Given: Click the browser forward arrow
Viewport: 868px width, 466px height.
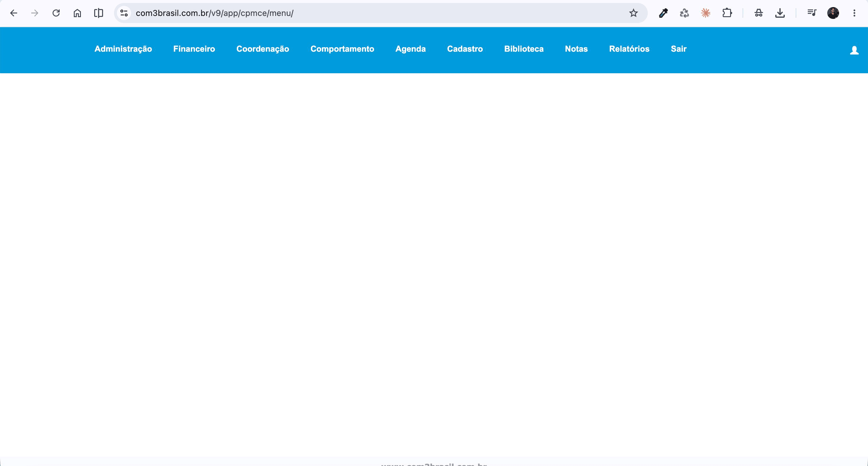Looking at the screenshot, I should coord(35,13).
